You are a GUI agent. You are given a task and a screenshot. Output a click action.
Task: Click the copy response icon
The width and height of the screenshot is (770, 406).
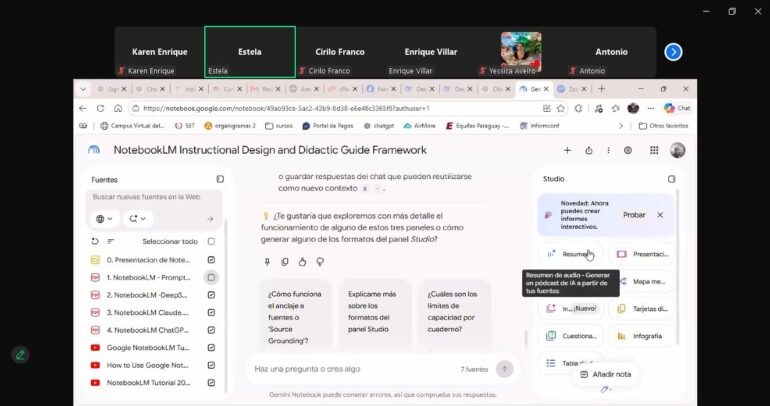click(x=285, y=262)
